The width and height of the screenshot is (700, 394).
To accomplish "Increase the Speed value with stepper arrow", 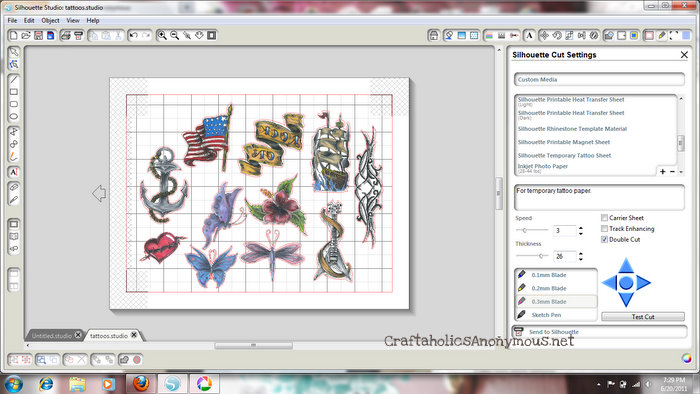I will [x=581, y=228].
